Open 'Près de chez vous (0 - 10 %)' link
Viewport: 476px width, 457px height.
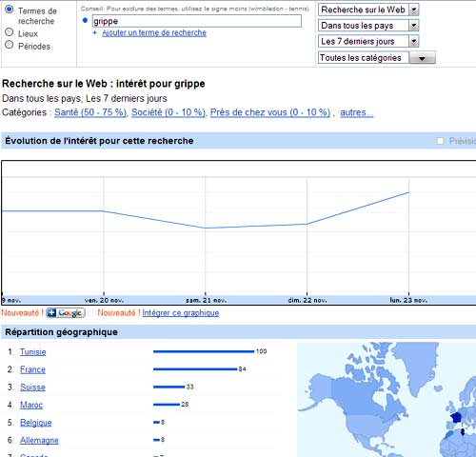tap(270, 112)
